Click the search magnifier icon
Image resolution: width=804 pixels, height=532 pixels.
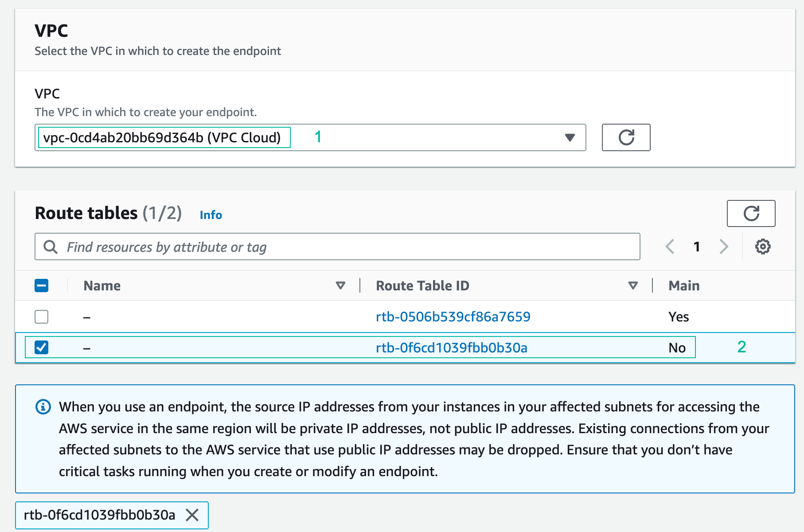coord(51,247)
